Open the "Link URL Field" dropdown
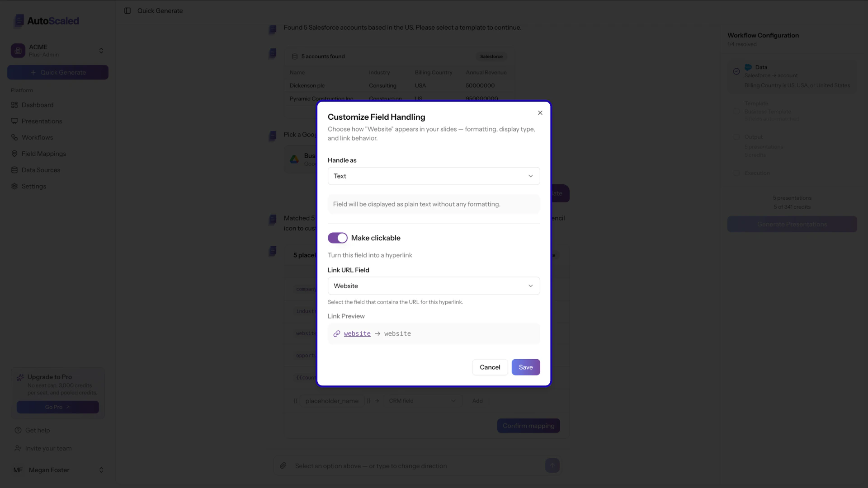The width and height of the screenshot is (868, 488). tap(434, 286)
